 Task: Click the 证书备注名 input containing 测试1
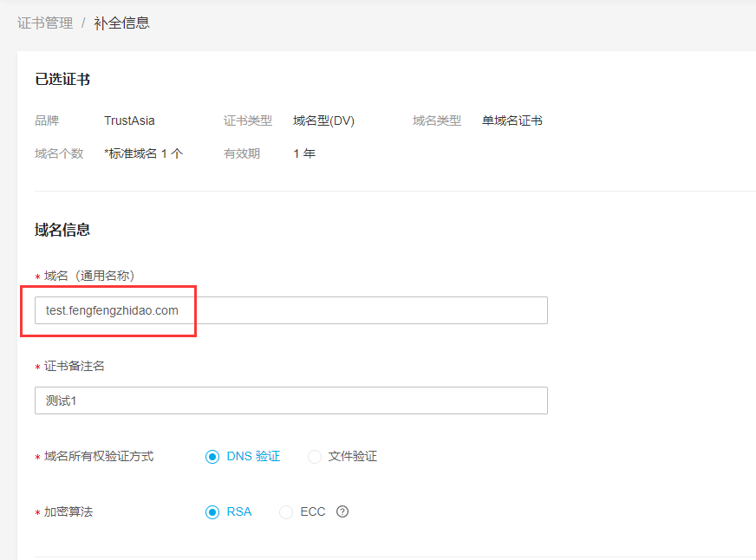pyautogui.click(x=290, y=400)
